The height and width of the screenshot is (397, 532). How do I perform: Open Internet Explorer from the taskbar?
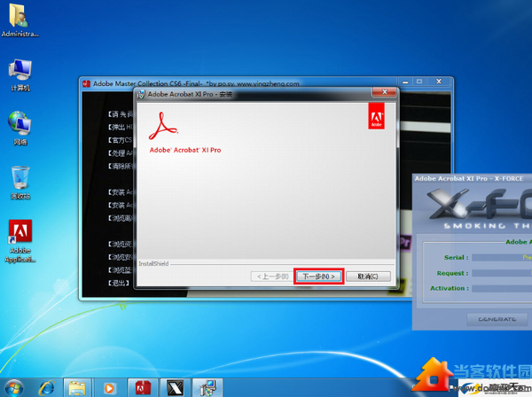pyautogui.click(x=44, y=387)
